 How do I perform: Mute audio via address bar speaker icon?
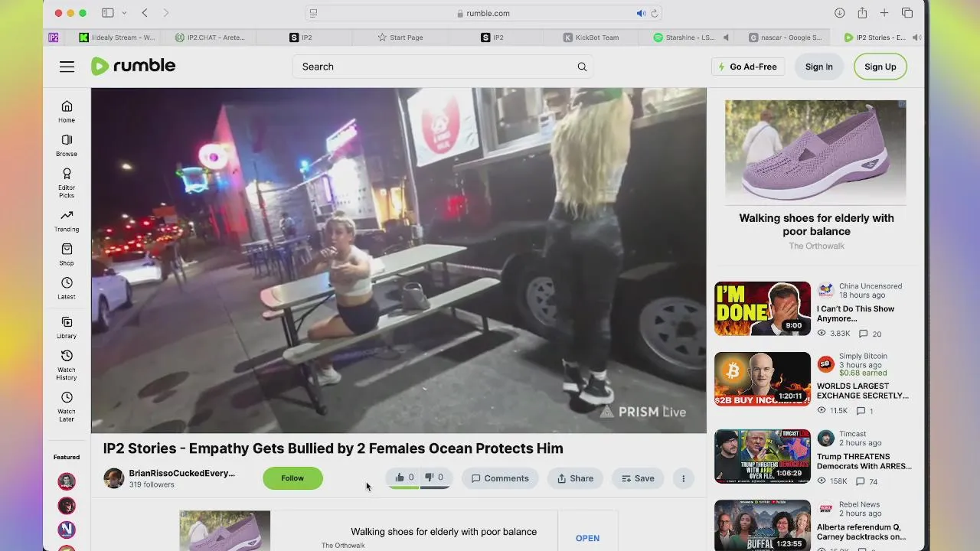641,13
